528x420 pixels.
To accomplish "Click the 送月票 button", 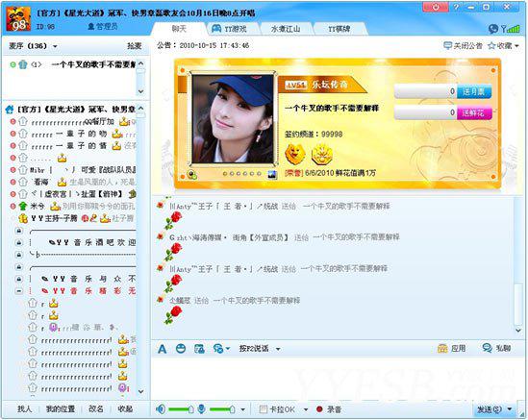I will pos(474,91).
